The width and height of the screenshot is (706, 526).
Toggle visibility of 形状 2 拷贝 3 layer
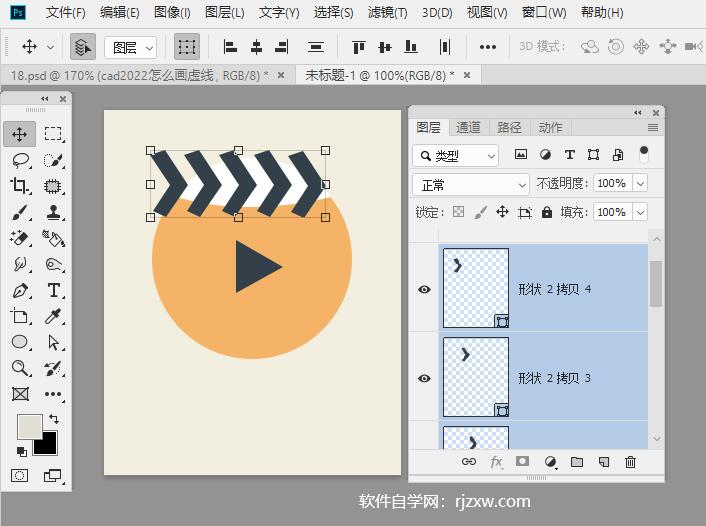click(x=424, y=378)
